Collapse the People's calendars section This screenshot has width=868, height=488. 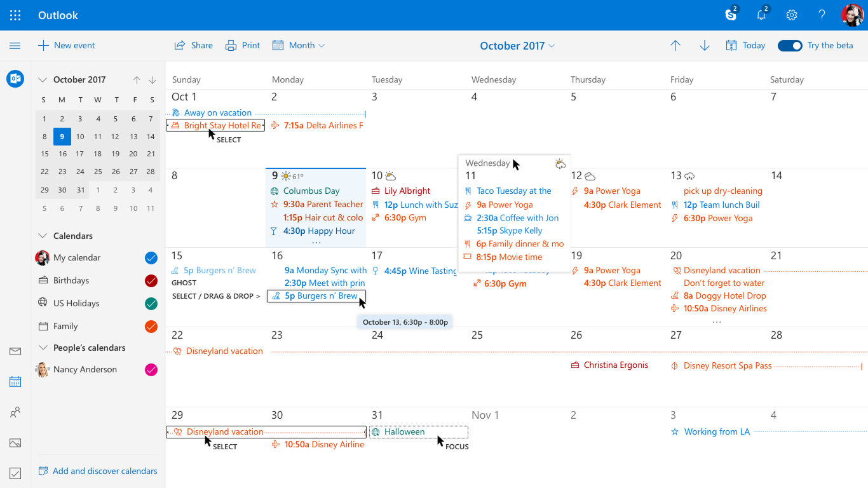(43, 348)
